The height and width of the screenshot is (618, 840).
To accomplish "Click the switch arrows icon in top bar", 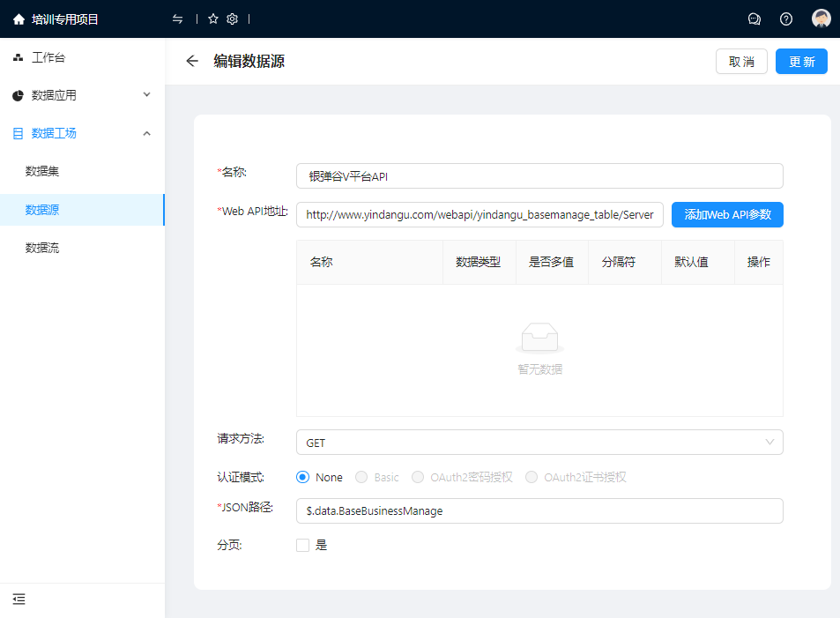I will pyautogui.click(x=178, y=19).
